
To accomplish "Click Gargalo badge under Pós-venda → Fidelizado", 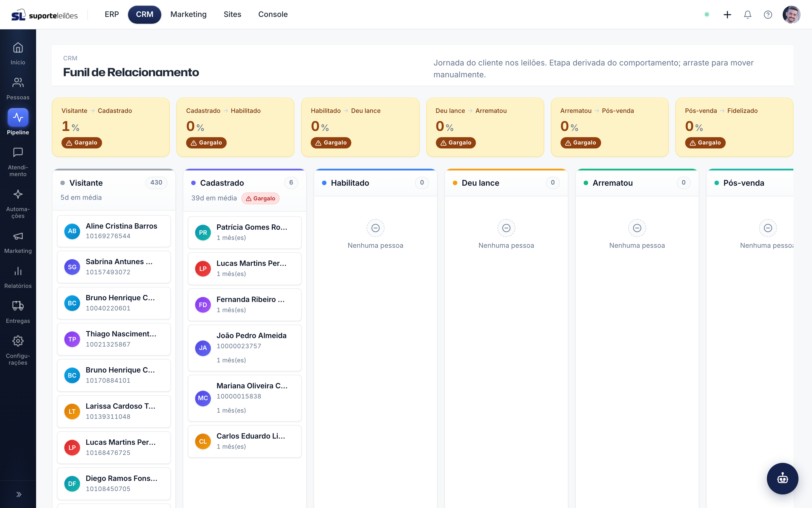I will pyautogui.click(x=705, y=143).
